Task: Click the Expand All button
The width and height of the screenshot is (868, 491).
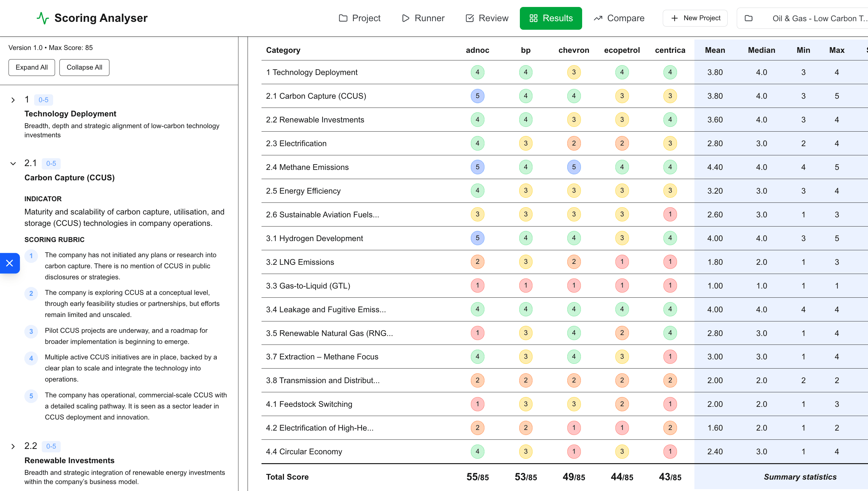Action: (32, 67)
